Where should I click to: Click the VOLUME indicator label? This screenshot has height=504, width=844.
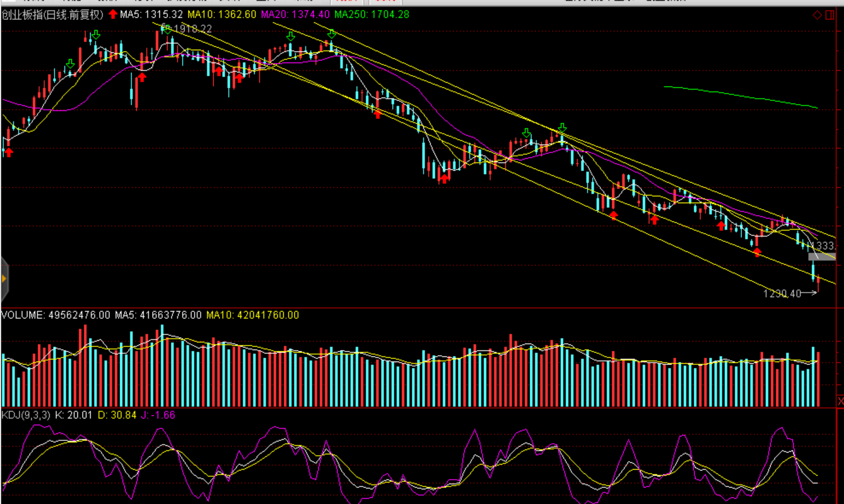coord(23,315)
